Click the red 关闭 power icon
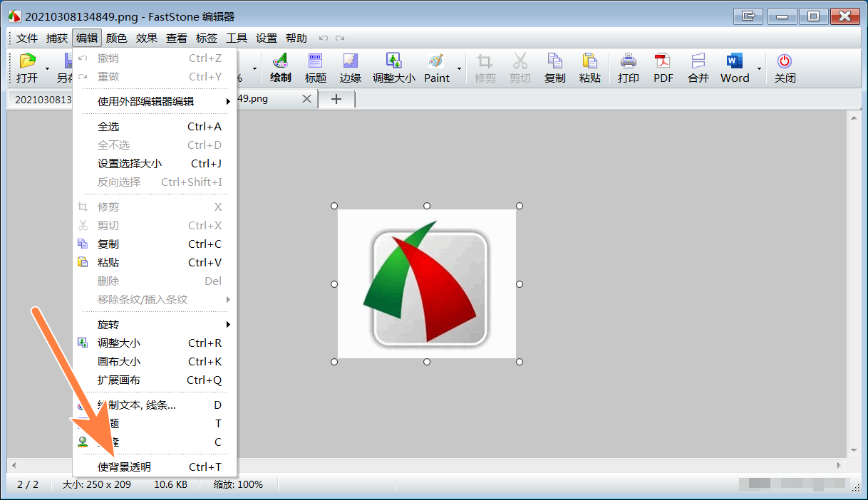 pos(785,68)
